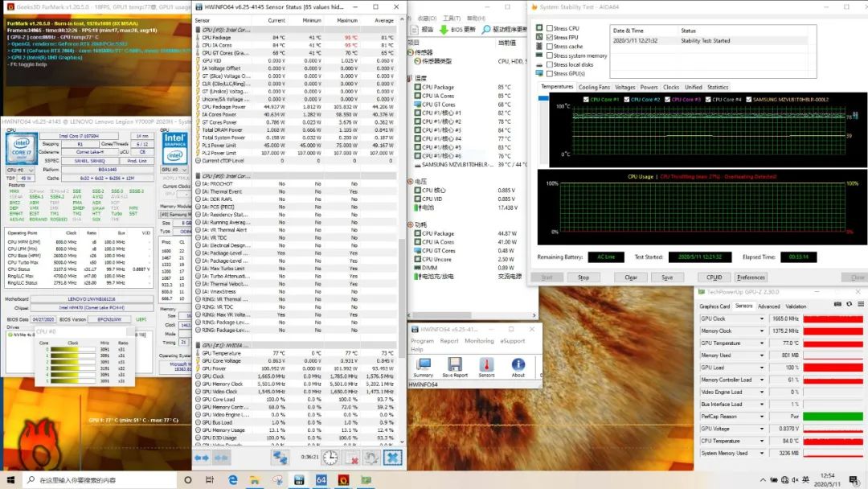Toggle the CPU Core #1 graph checkbox

coord(587,99)
